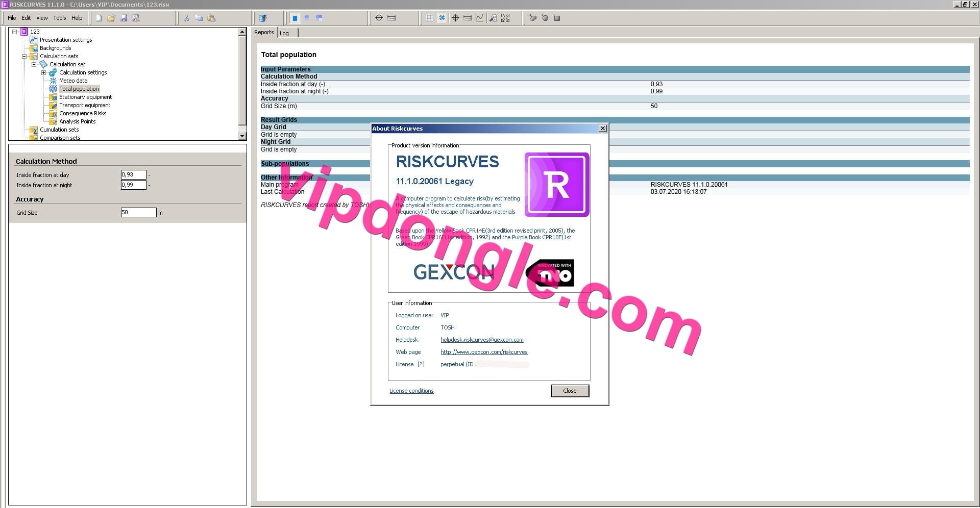The height and width of the screenshot is (508, 980).
Task: Click the License [?] help link
Action: (421, 364)
